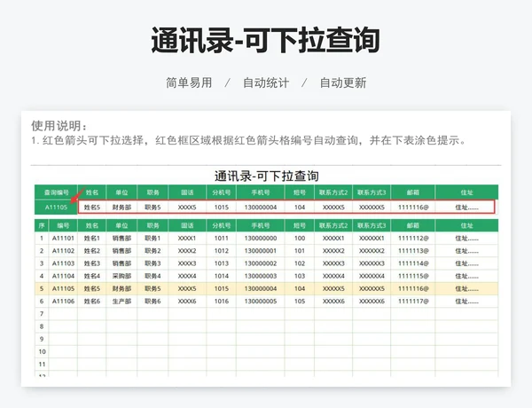The image size is (532, 408).
Task: Select email cell 1111114@
Action: coord(413,263)
